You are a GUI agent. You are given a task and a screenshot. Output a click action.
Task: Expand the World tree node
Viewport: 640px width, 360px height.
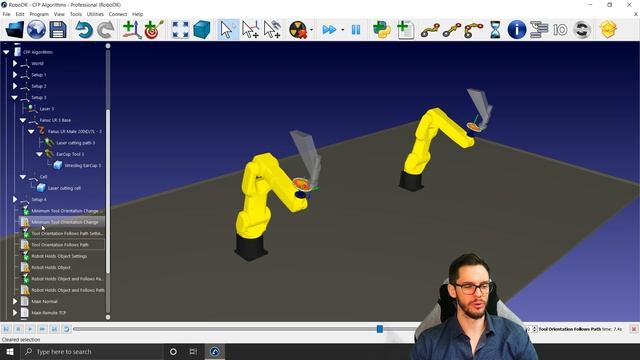[x=15, y=64]
